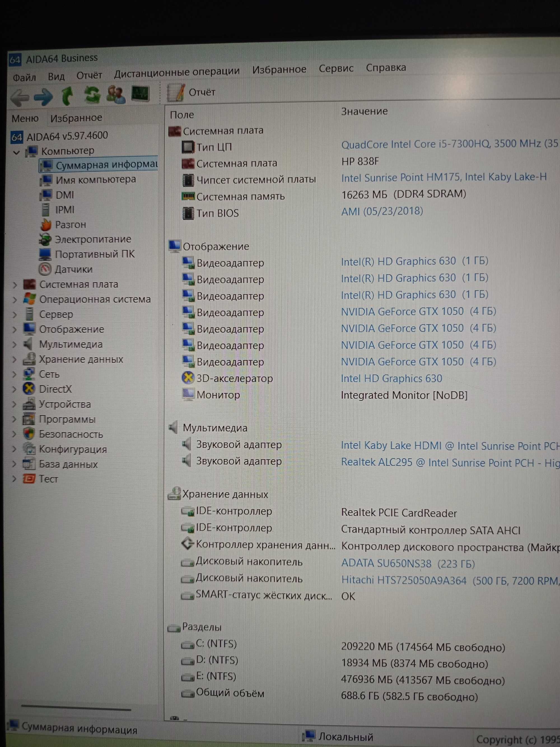Expand the Операционная система tree node
560x747 pixels.
15,300
